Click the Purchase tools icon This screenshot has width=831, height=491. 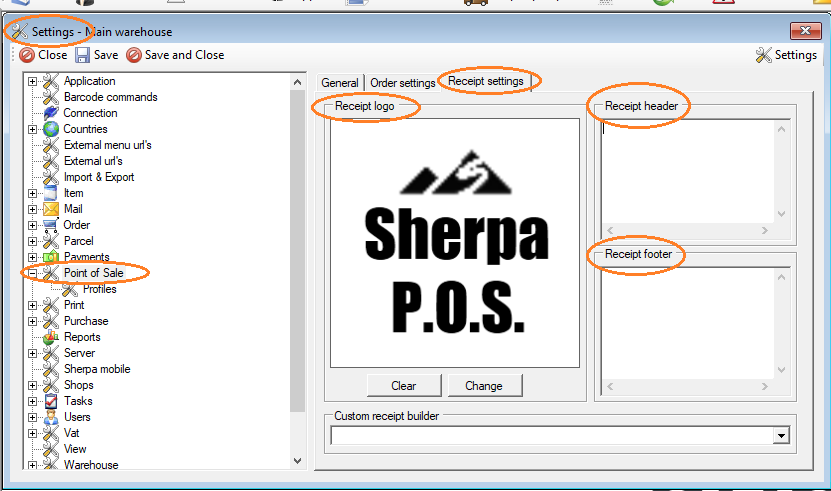coord(51,321)
